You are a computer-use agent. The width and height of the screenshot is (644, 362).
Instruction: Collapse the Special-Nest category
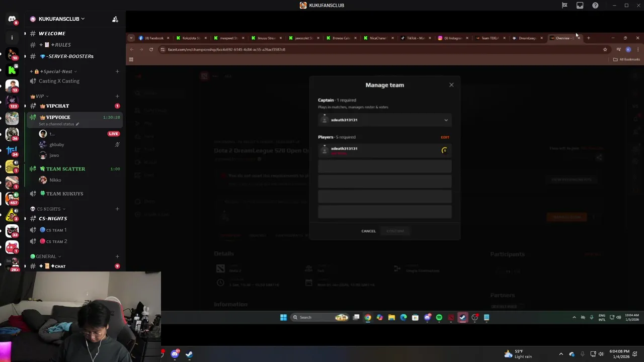coord(54,71)
